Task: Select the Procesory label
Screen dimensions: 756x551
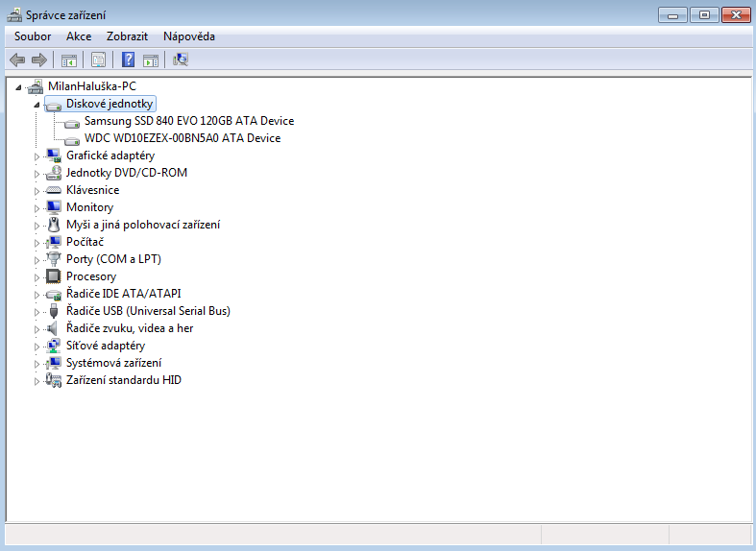Action: [91, 276]
